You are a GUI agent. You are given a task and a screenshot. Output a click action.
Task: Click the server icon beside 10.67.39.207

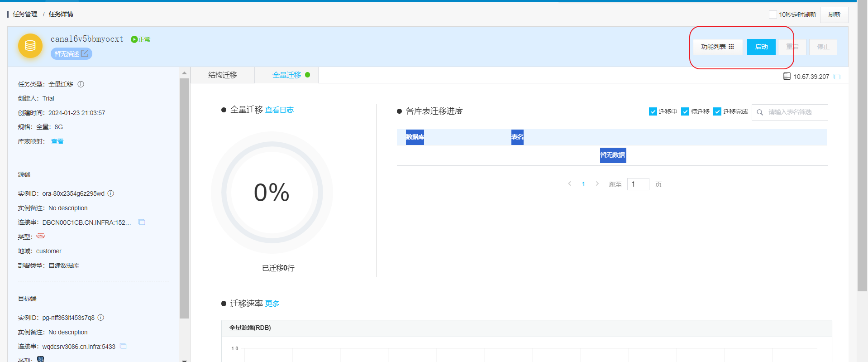coord(787,77)
